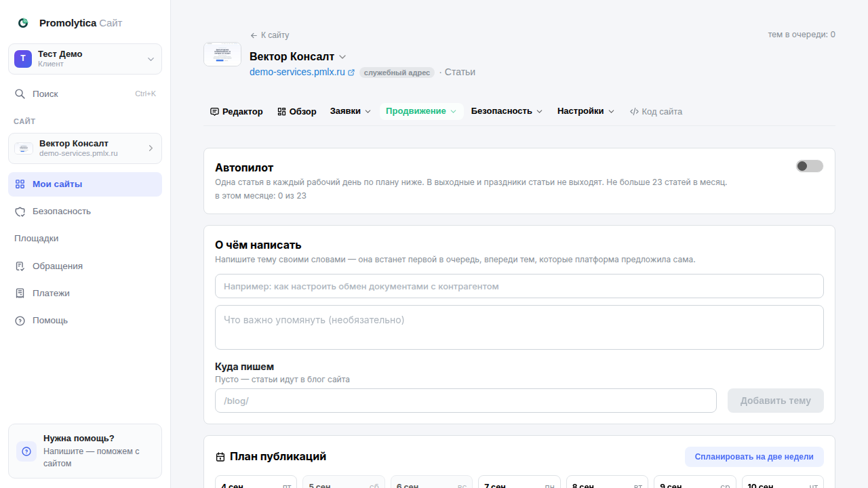Image resolution: width=868 pixels, height=488 pixels.
Task: Expand the Безопасность top menu
Action: click(x=507, y=111)
